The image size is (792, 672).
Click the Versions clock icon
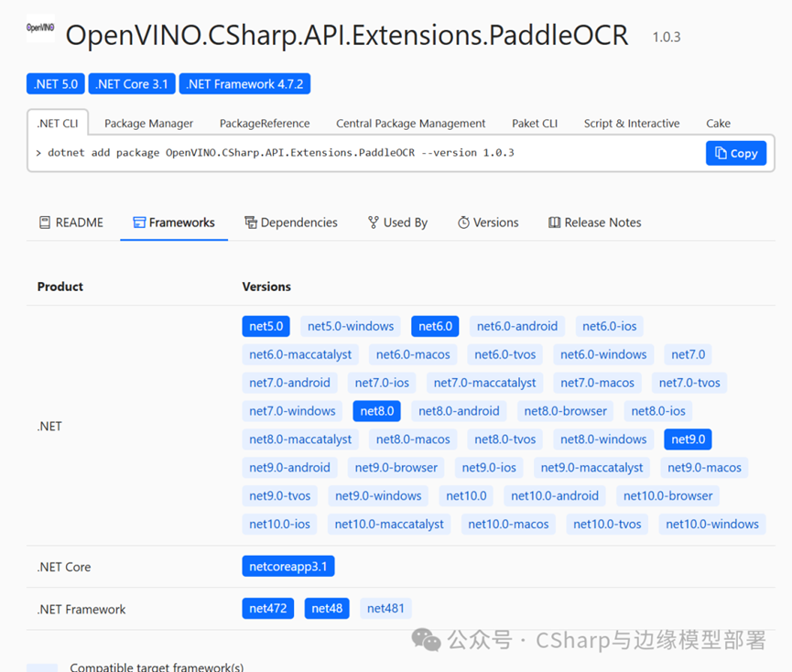[463, 222]
